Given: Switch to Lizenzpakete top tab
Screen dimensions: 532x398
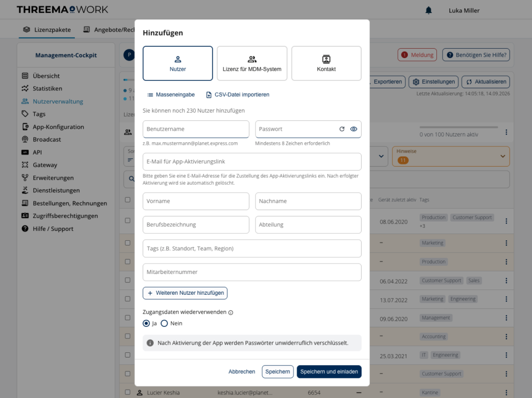Looking at the screenshot, I should click(47, 30).
